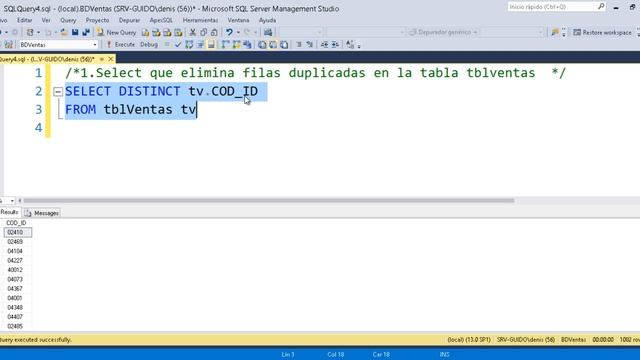Click the Paste clipboard icon
This screenshot has height=360, width=640.
214,32
